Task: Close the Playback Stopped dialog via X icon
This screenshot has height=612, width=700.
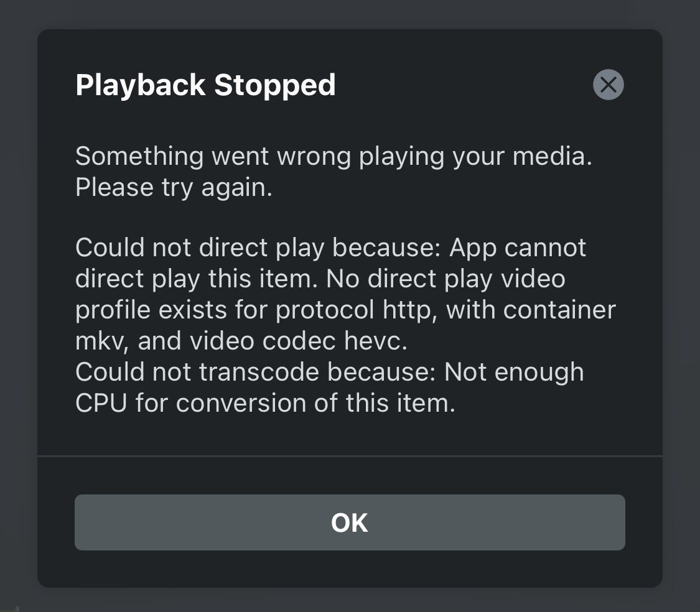Action: click(x=608, y=85)
